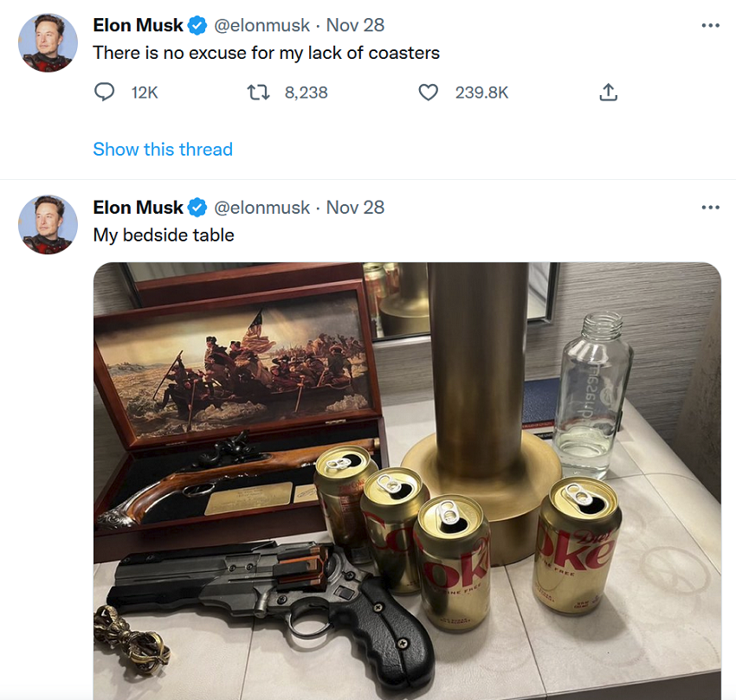Screen dimensions: 736x700
Task: Open the Nov 28 timestamp of the coasters tweet
Action: 355,26
